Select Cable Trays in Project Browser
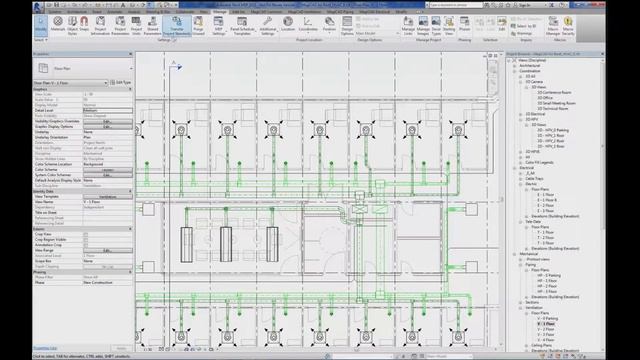The width and height of the screenshot is (640, 360). pyautogui.click(x=535, y=179)
